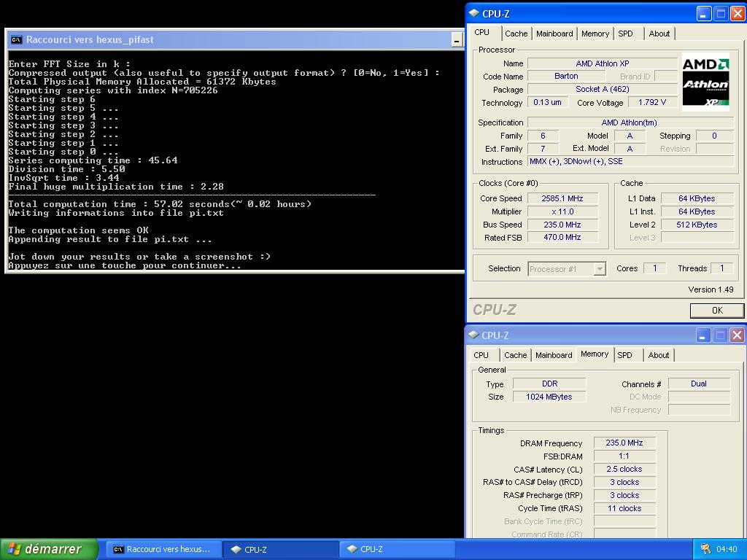Click the Rated FSB value 470.0 MHz
This screenshot has height=560, width=747.
coord(562,237)
